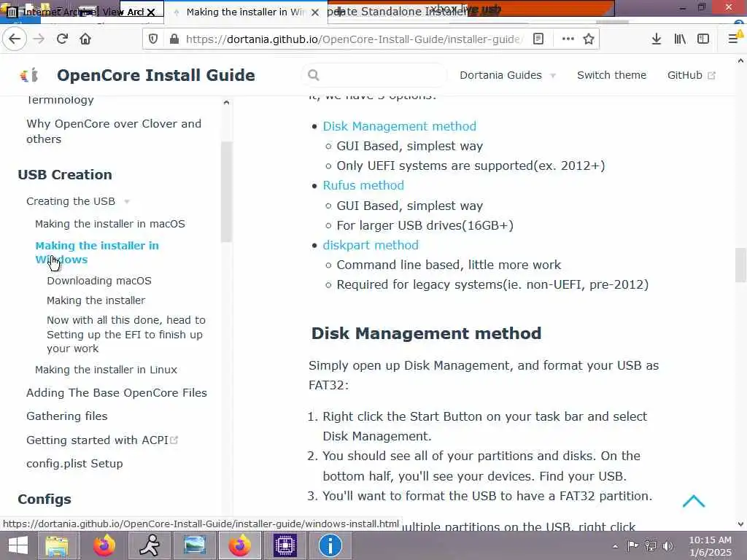Open Making the installer in Linux
The image size is (747, 560).
point(106,370)
